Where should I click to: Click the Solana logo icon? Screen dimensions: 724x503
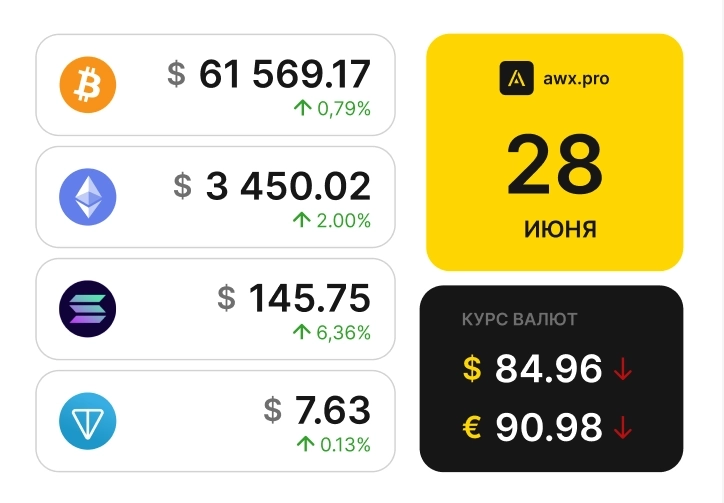pos(88,308)
